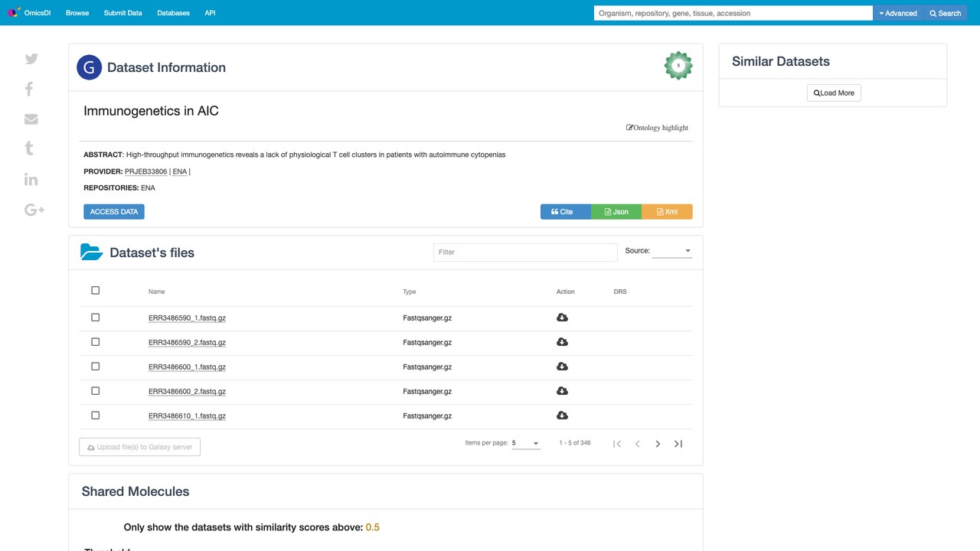Go to previous page of files
The image size is (980, 551).
tap(637, 444)
